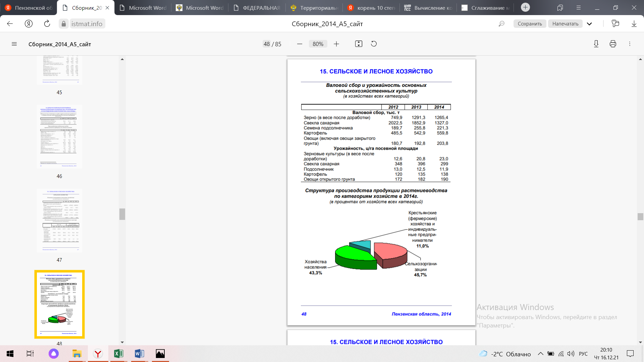The width and height of the screenshot is (644, 362).
Task: Click the Сельхозорганизации 45,7% label
Action: 421,269
